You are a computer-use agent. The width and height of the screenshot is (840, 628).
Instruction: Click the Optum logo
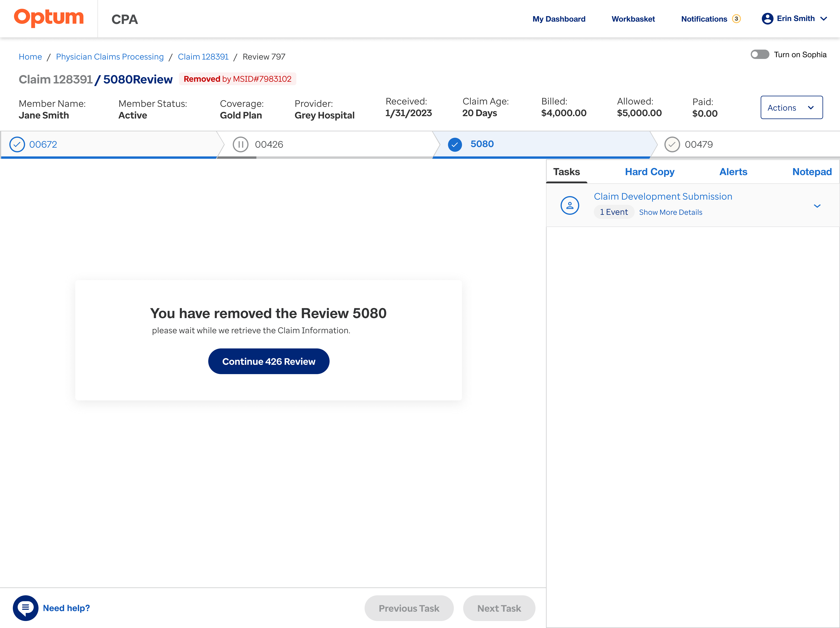click(49, 18)
